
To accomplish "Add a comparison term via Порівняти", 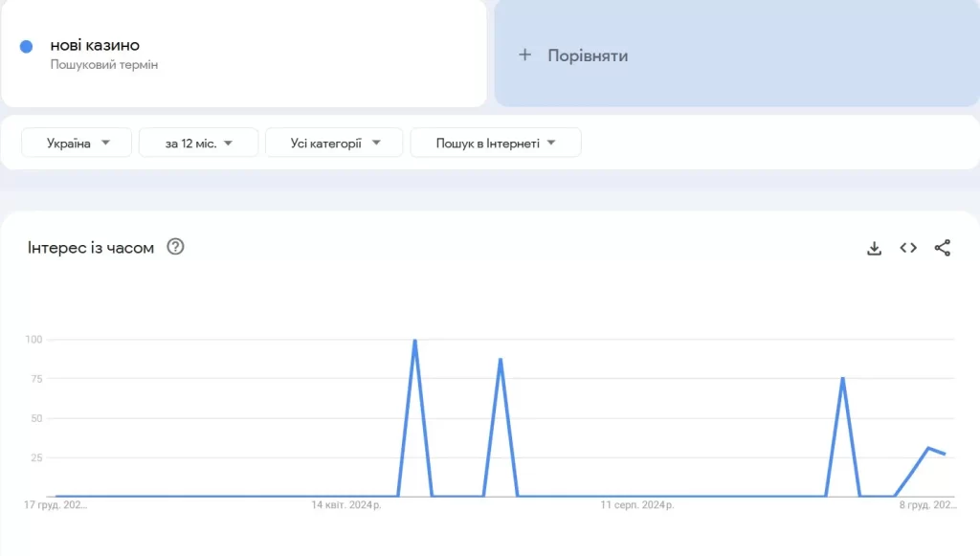I will 737,54.
